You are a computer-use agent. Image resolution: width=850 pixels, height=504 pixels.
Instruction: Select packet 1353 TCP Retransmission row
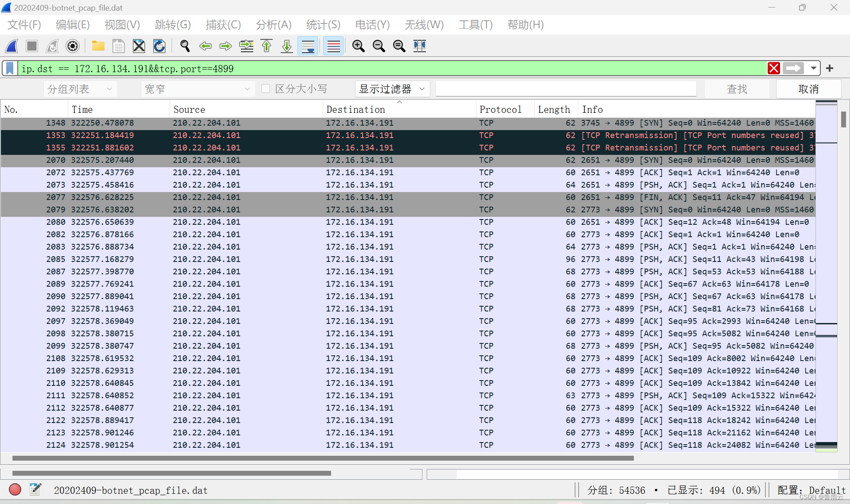click(x=408, y=135)
